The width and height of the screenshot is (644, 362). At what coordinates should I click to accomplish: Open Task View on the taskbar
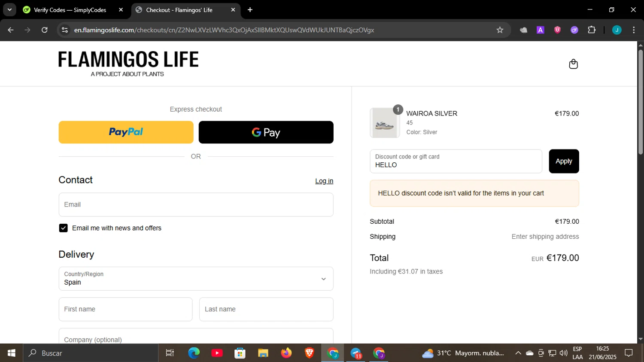click(x=170, y=353)
